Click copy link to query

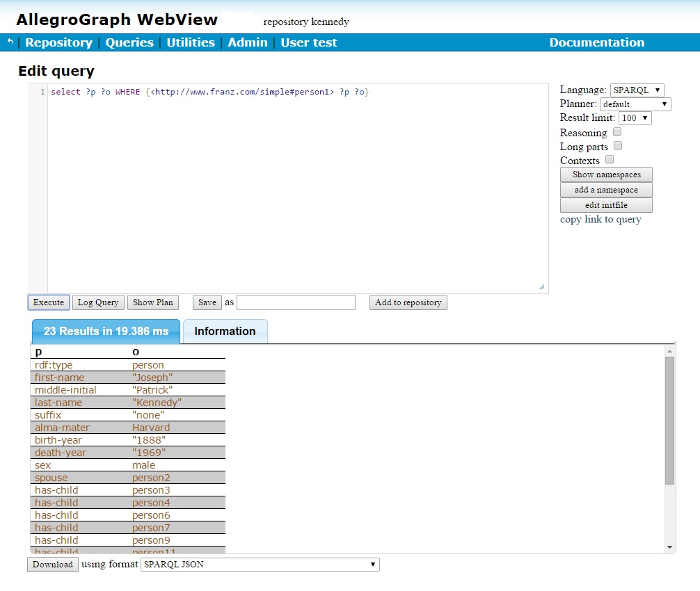(x=599, y=219)
